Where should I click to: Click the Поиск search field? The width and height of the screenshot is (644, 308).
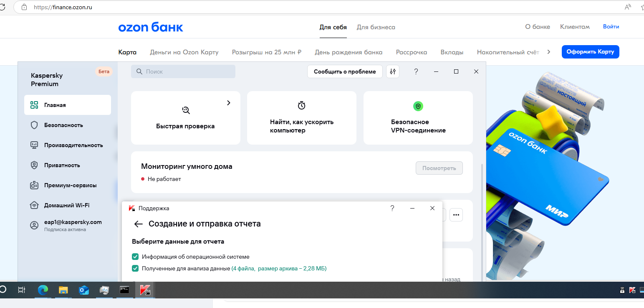click(183, 71)
